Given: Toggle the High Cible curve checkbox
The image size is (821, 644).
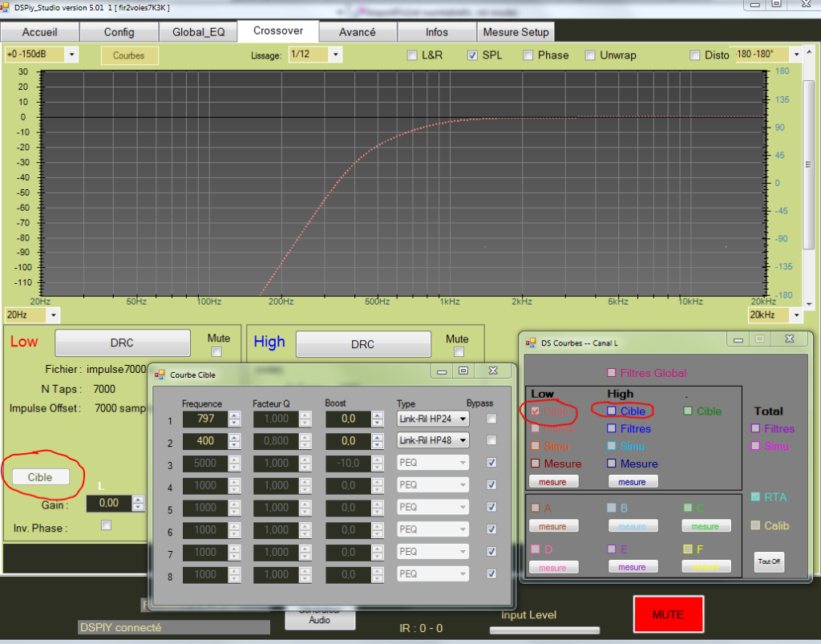Looking at the screenshot, I should coord(612,411).
